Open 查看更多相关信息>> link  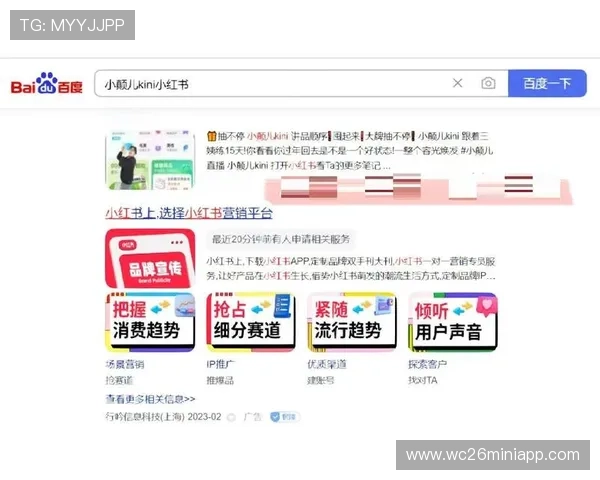(x=150, y=399)
